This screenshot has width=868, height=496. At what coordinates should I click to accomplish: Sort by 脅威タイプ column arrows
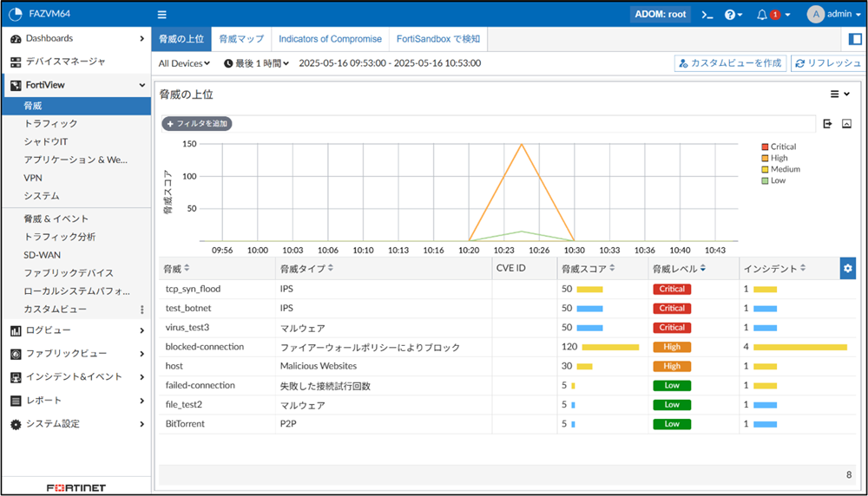coord(331,268)
